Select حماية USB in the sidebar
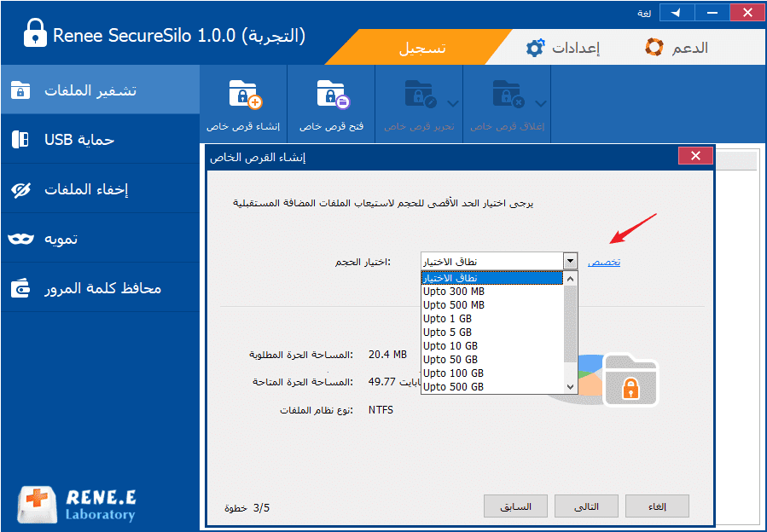767x532 pixels. pyautogui.click(x=100, y=139)
